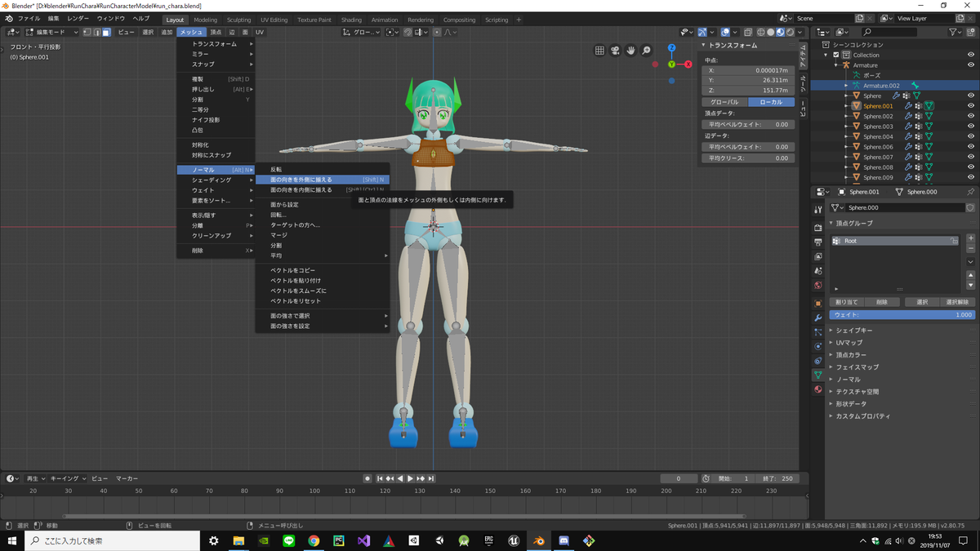The image size is (980, 551).
Task: Select face selection mode icon
Action: point(106,33)
